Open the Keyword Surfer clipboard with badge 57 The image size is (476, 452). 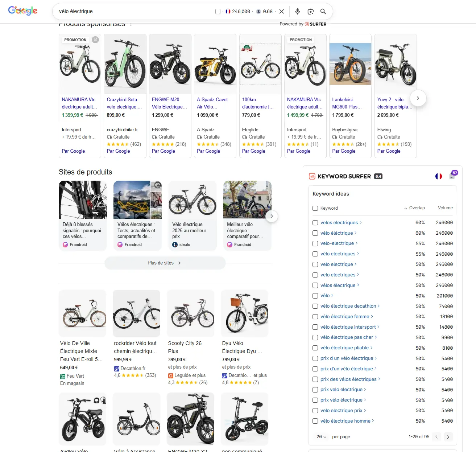(452, 176)
